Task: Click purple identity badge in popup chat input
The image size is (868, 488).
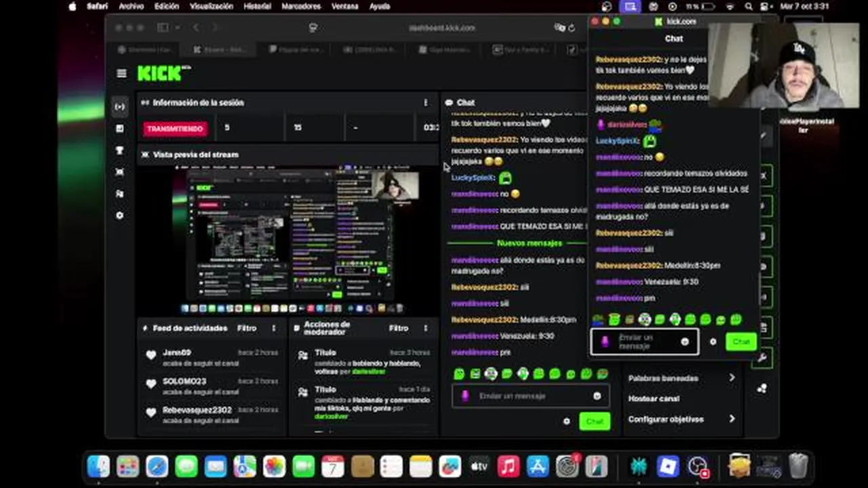Action: click(605, 342)
